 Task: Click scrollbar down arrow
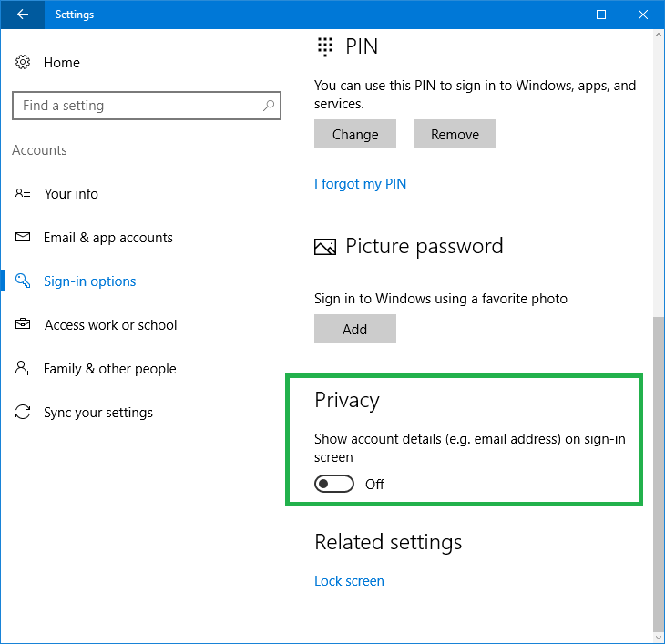pos(659,638)
